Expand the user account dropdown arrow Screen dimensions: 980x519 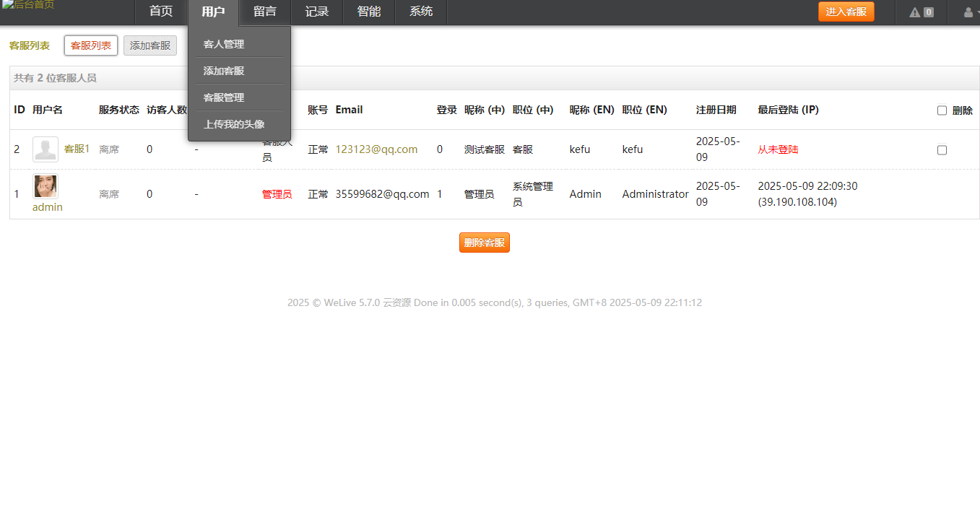977,12
